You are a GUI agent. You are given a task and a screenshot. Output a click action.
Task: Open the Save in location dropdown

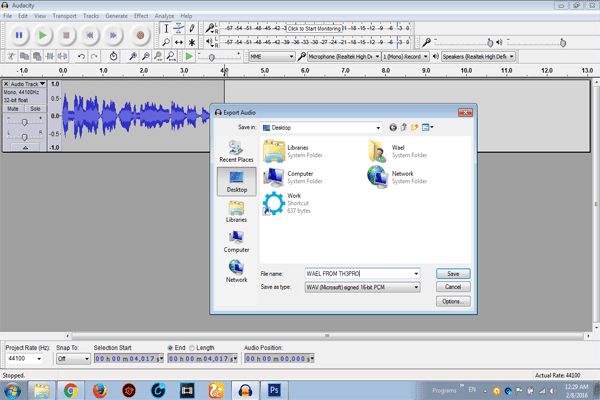377,128
